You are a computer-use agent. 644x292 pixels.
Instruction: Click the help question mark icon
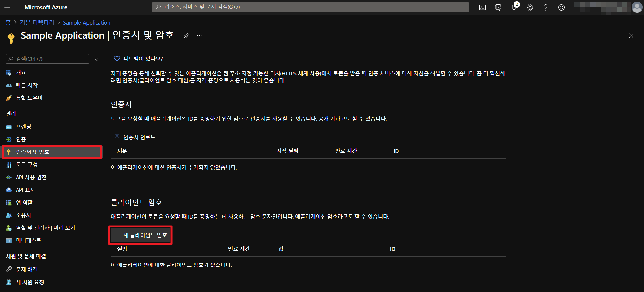[x=545, y=7]
